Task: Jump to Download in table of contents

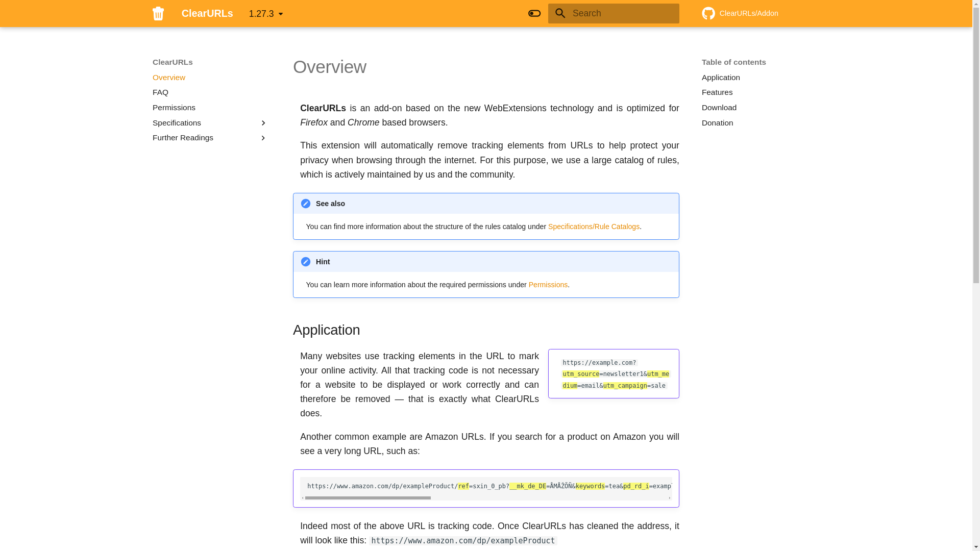Action: tap(719, 108)
